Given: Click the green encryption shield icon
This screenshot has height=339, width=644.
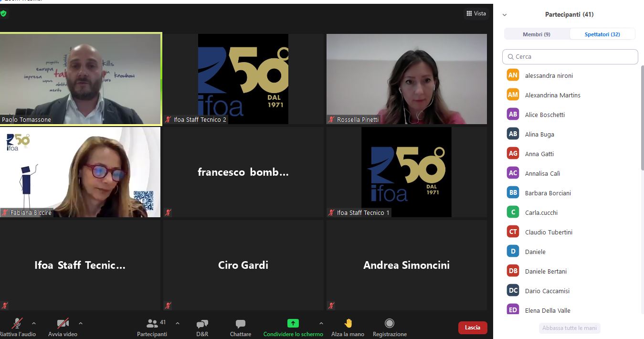Looking at the screenshot, I should 3,13.
